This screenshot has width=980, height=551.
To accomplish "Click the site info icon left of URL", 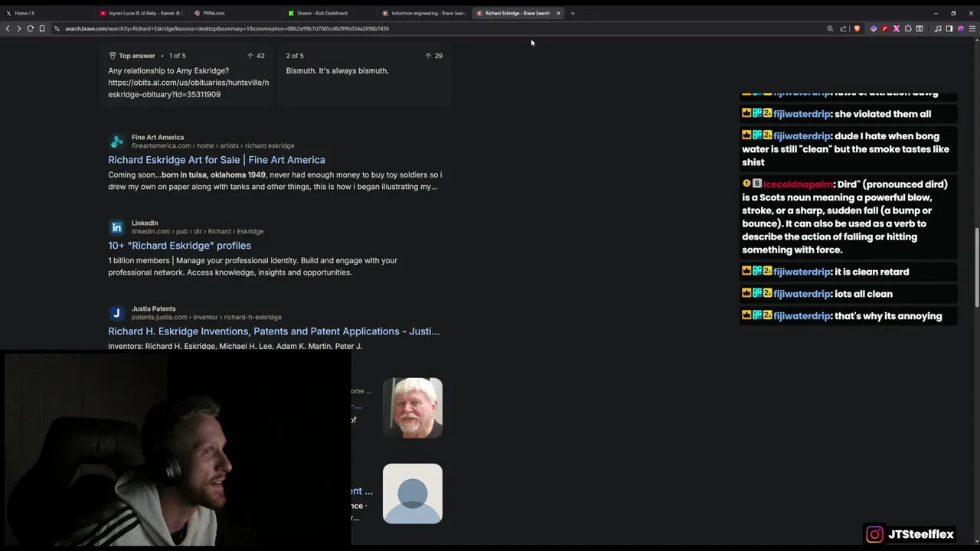I will click(x=57, y=28).
